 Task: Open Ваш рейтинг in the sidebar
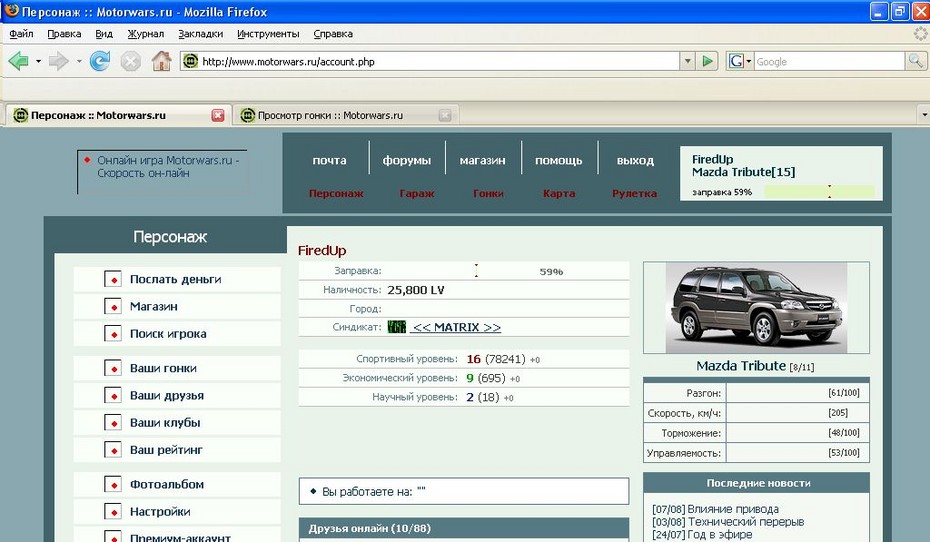pos(166,450)
